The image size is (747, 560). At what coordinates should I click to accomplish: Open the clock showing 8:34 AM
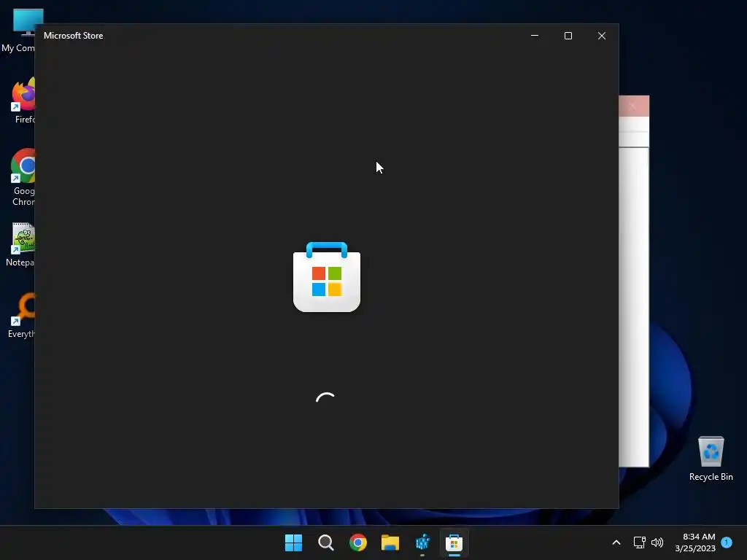[x=695, y=542]
